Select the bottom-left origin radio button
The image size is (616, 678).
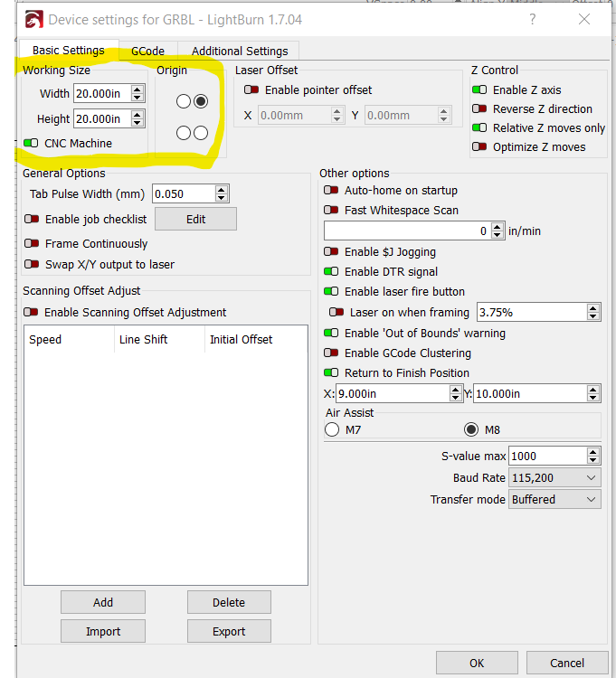[184, 133]
